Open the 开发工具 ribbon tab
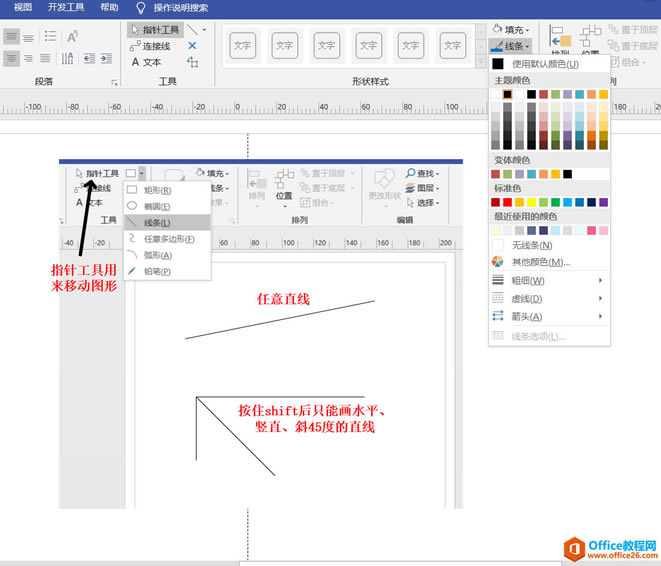661x566 pixels. [x=64, y=7]
